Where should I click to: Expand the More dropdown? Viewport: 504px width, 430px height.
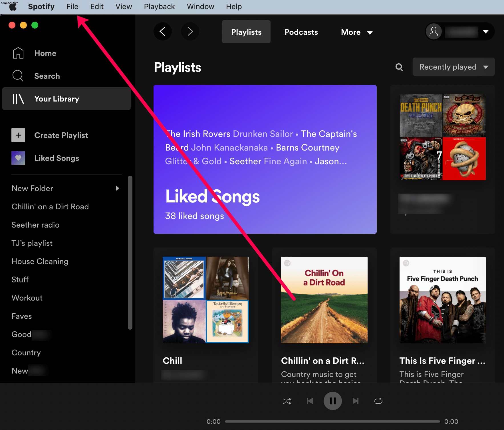(357, 32)
